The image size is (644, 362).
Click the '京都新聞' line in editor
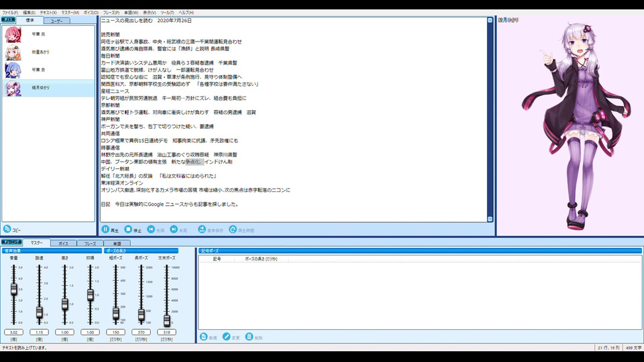110,105
